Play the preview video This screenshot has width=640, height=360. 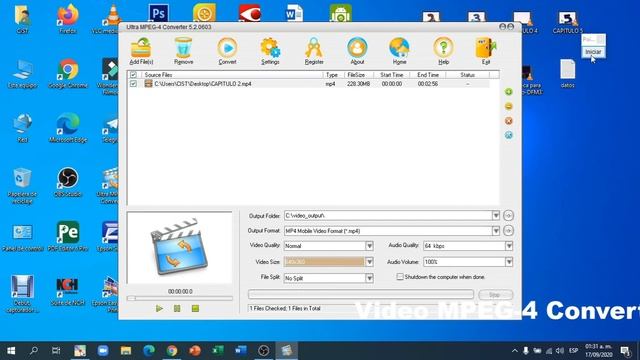coord(159,309)
